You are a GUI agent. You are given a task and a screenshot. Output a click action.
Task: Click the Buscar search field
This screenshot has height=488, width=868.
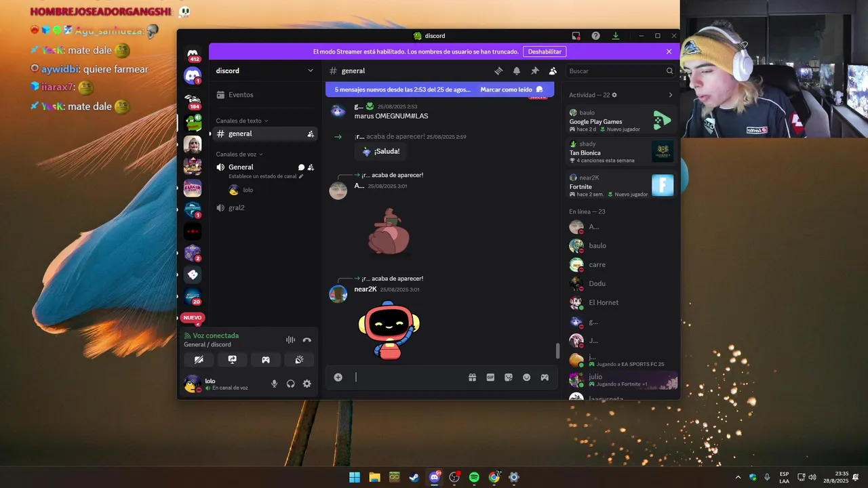(x=621, y=70)
